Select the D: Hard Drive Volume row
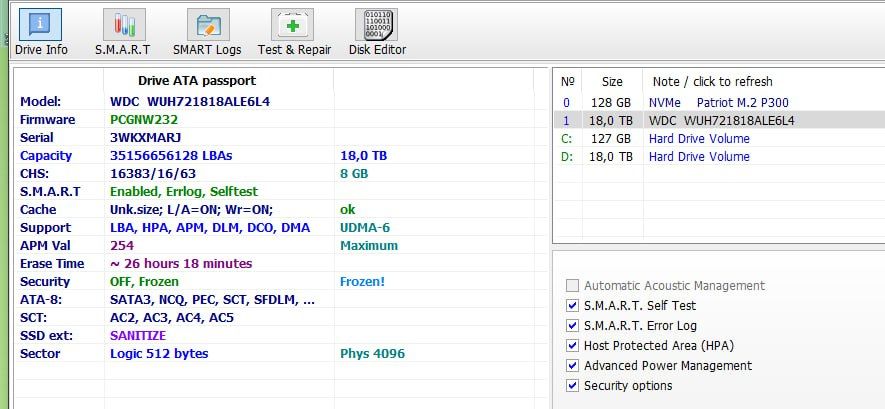 coord(719,156)
